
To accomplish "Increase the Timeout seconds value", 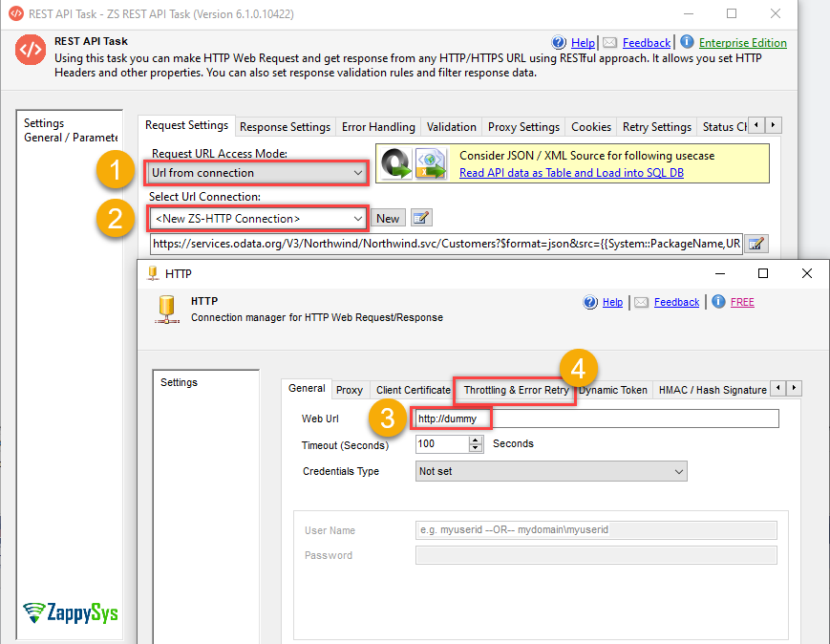I will tap(476, 440).
